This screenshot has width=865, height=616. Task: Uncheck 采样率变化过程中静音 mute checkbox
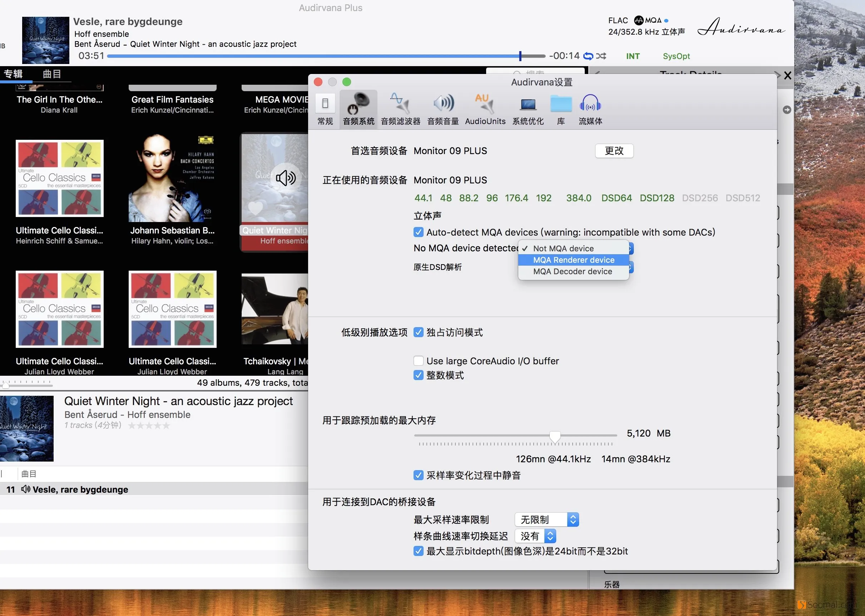pyautogui.click(x=418, y=475)
